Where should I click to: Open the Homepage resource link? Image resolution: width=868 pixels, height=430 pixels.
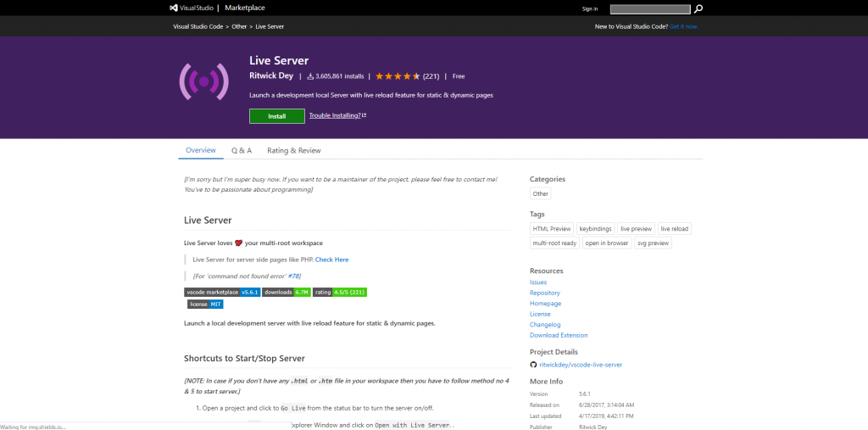pyautogui.click(x=545, y=304)
